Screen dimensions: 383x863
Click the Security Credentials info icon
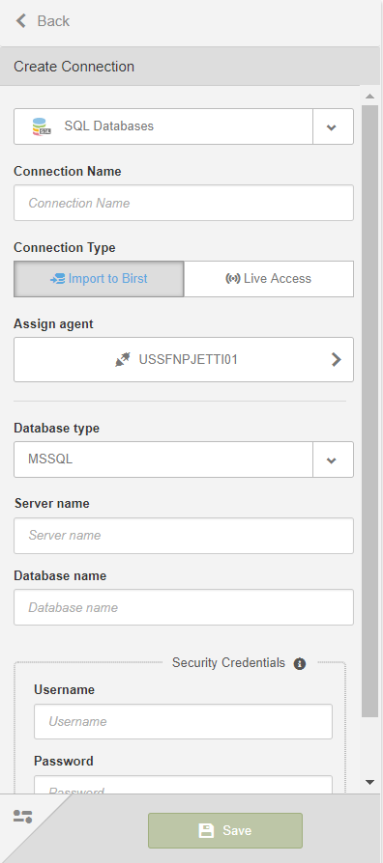[299, 664]
